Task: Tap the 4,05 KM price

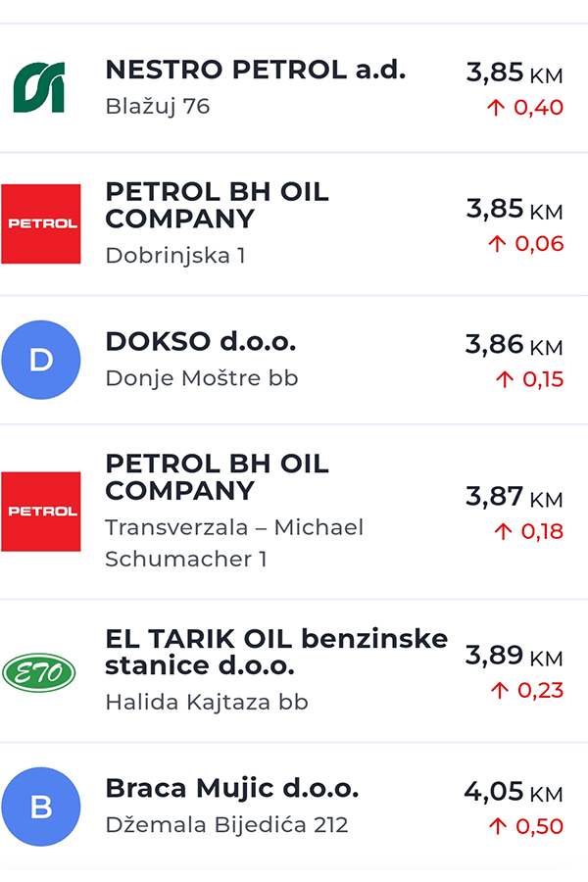Action: click(513, 792)
